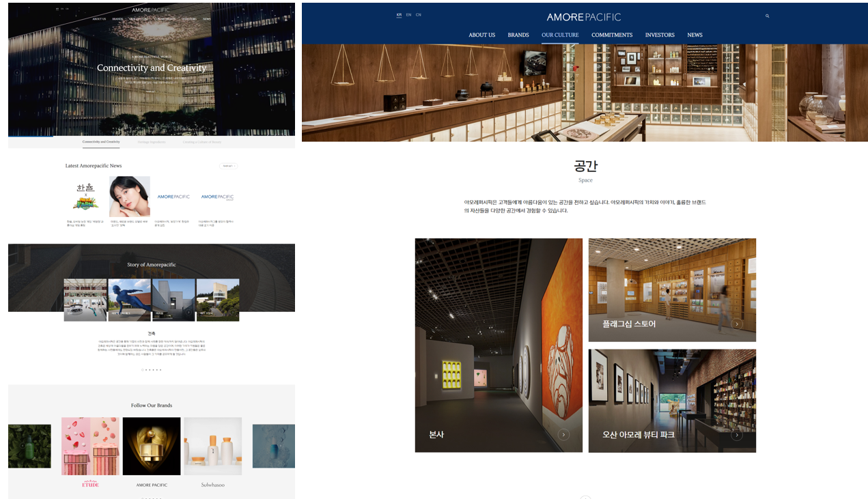
Task: Select the Heritage Ingredients slide tab
Action: [x=152, y=142]
